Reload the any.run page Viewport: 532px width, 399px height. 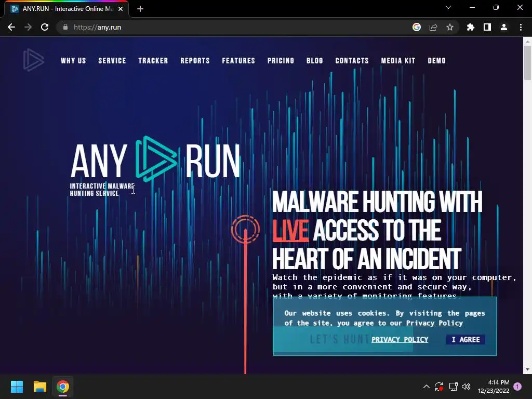[45, 27]
